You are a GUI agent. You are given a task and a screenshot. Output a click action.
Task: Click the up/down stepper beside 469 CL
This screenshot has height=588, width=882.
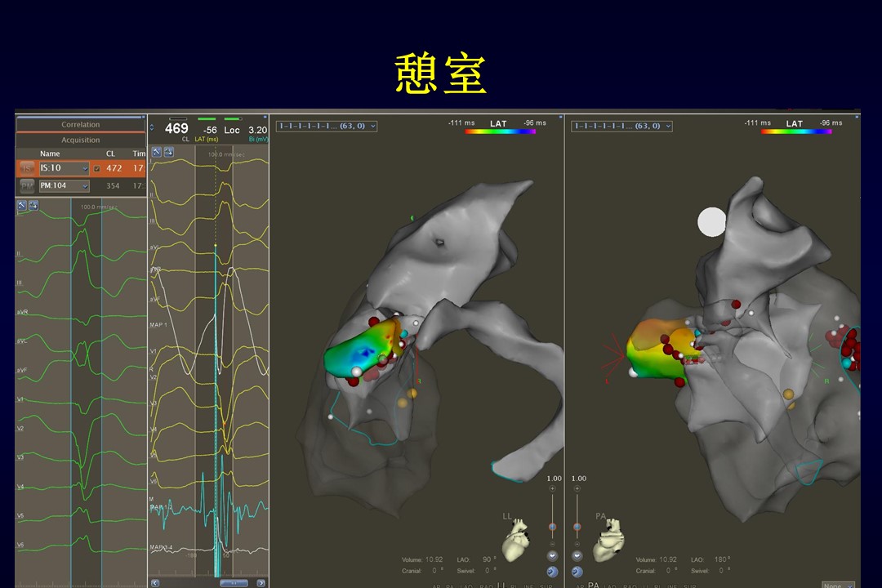(152, 127)
